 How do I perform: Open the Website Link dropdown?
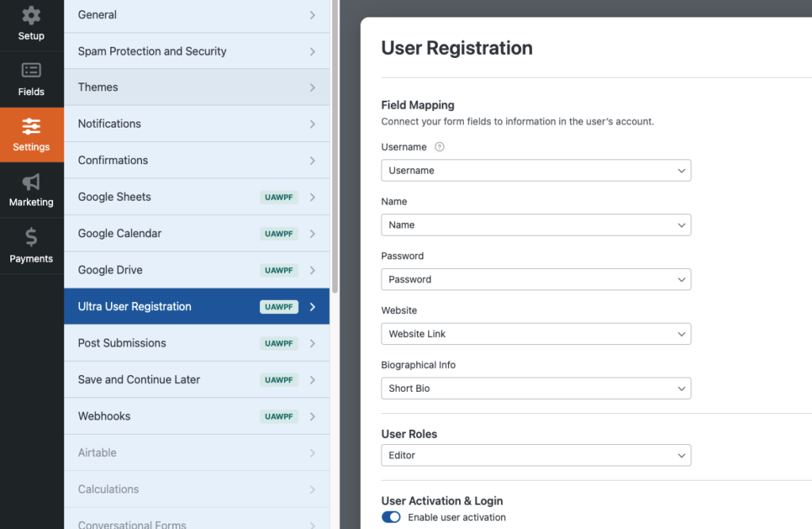pyautogui.click(x=535, y=334)
